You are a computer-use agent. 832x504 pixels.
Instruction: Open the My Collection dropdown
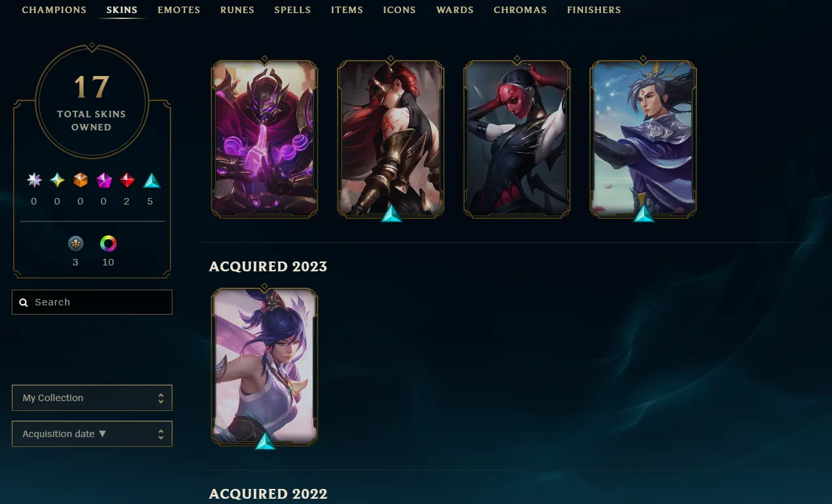[x=92, y=398]
